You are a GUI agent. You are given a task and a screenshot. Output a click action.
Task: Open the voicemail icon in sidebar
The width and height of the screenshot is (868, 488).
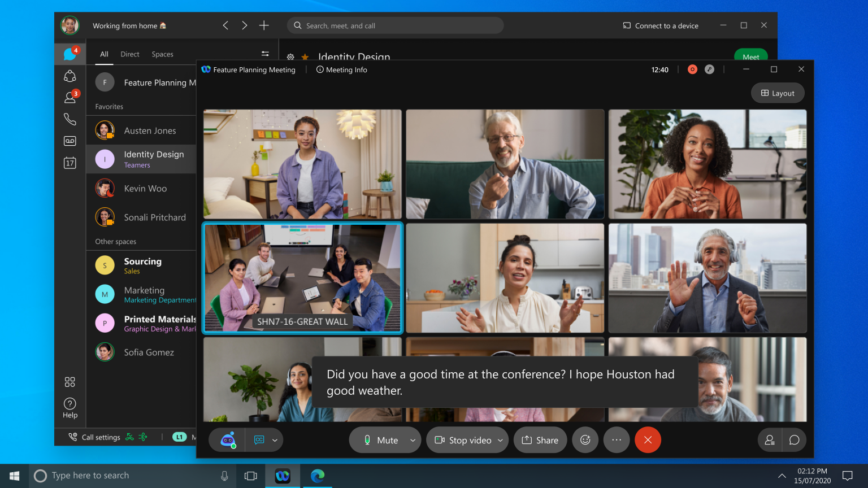(70, 141)
